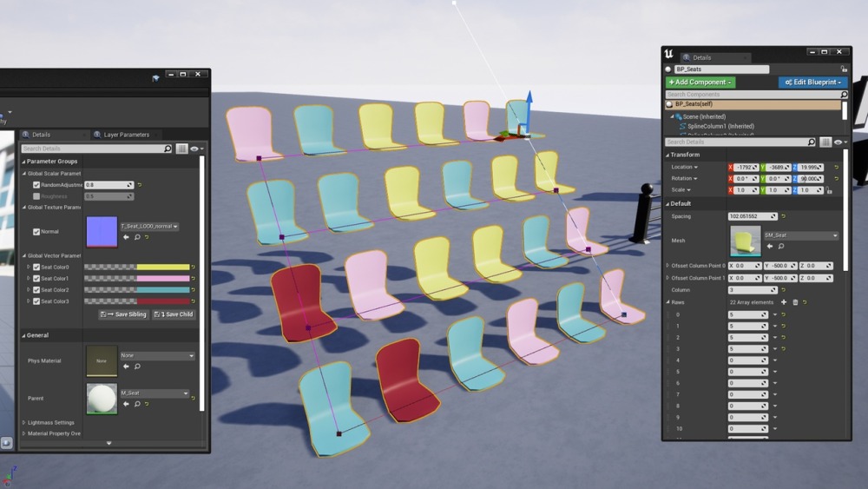The height and width of the screenshot is (489, 868).
Task: Reset Spacing value to default arrow
Action: pos(783,216)
